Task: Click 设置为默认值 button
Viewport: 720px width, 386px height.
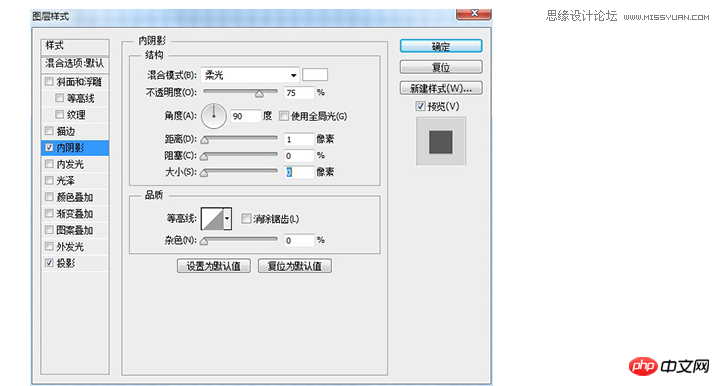Action: tap(214, 266)
